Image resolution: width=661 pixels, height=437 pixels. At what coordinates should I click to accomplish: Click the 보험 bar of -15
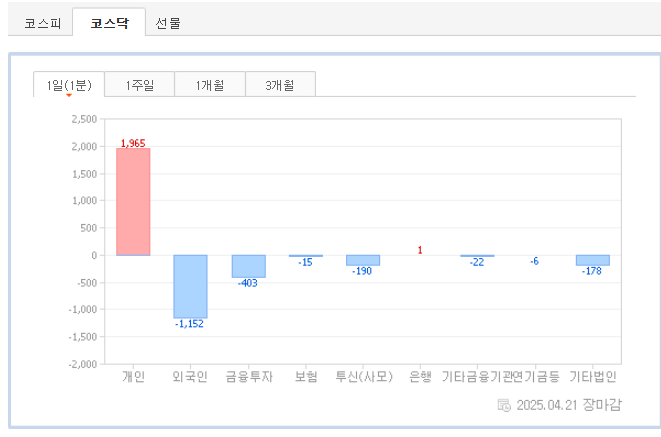point(306,256)
